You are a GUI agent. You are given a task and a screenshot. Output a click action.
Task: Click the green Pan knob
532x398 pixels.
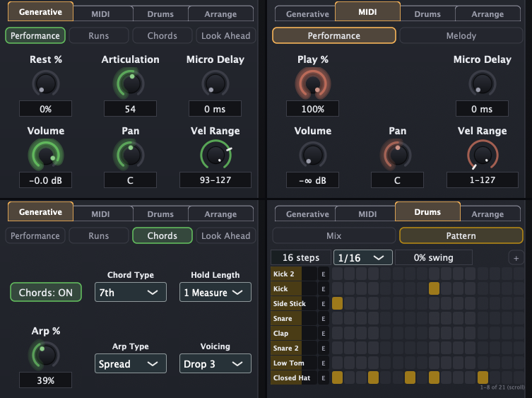click(130, 155)
